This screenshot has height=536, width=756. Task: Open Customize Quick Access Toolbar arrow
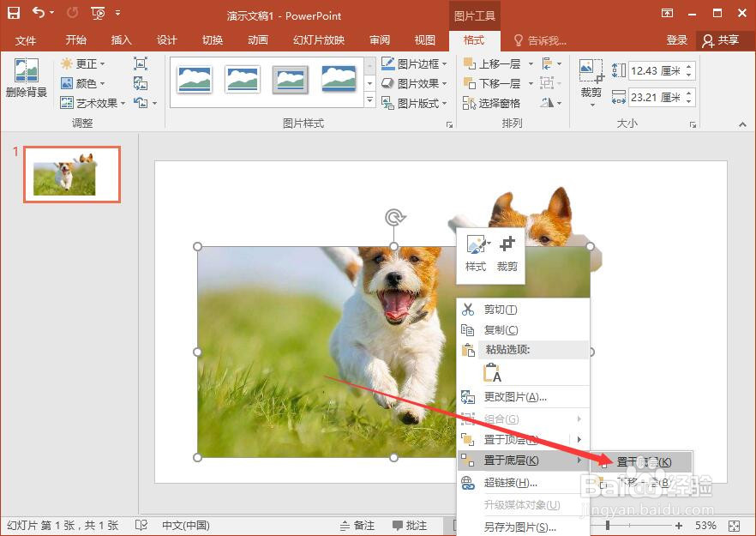(x=117, y=13)
